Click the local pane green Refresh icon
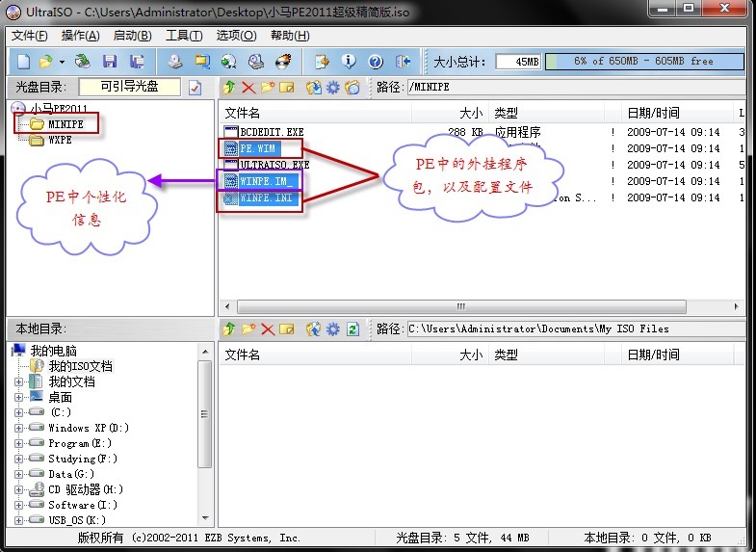This screenshot has height=552, width=756. 352,329
